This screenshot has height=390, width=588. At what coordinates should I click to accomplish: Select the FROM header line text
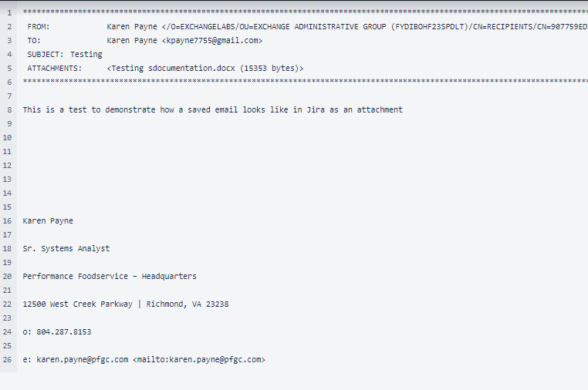[x=307, y=27]
